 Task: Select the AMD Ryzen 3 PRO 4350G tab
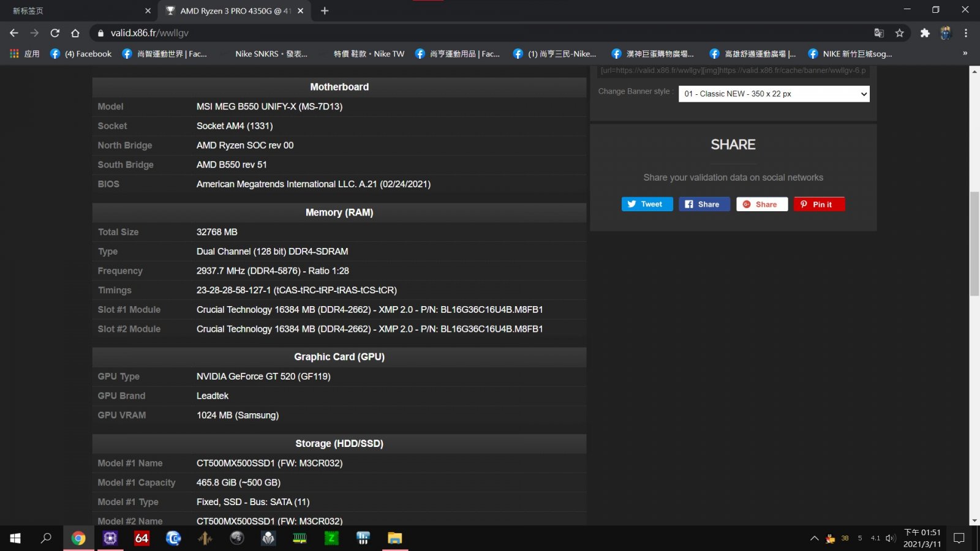coord(235,10)
